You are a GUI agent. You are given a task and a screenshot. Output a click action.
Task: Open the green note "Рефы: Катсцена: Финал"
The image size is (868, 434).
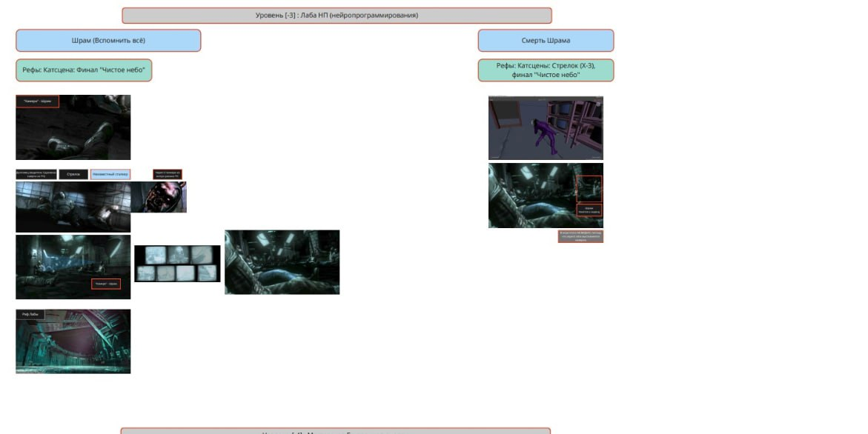(84, 70)
